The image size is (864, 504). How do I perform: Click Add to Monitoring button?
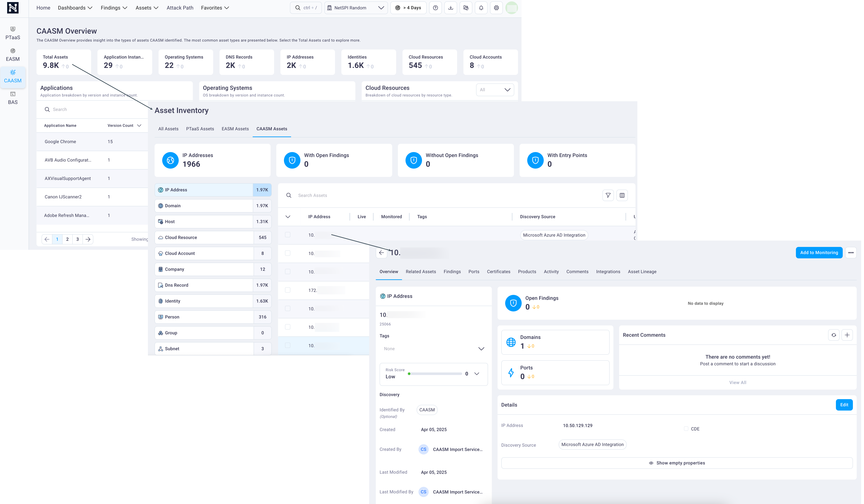pyautogui.click(x=819, y=253)
